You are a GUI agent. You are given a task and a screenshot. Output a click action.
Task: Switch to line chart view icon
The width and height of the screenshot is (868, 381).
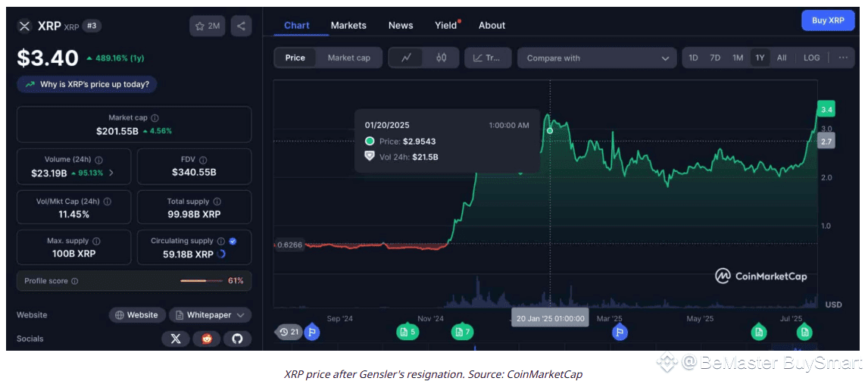click(x=406, y=58)
